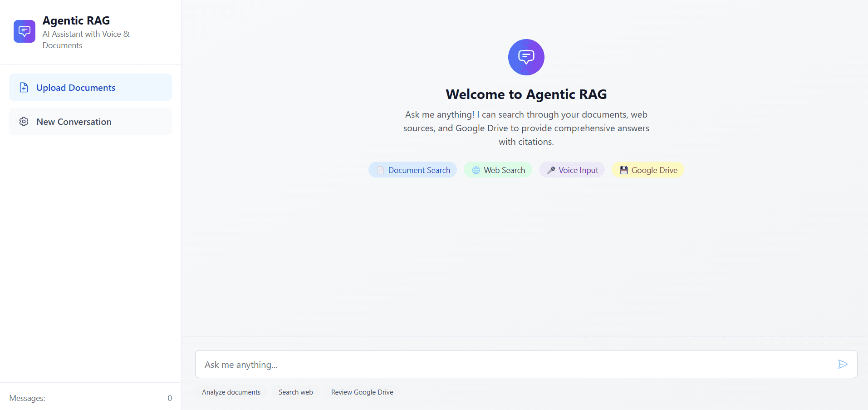The width and height of the screenshot is (868, 410).
Task: Click the Agentic RAG sidebar title
Action: point(76,20)
